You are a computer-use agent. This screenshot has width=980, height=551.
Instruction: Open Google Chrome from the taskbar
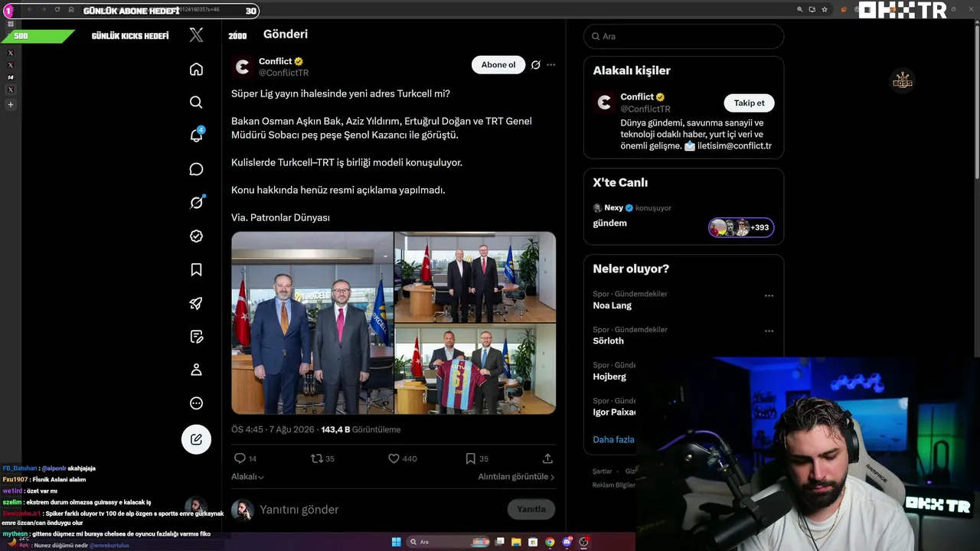tap(550, 542)
